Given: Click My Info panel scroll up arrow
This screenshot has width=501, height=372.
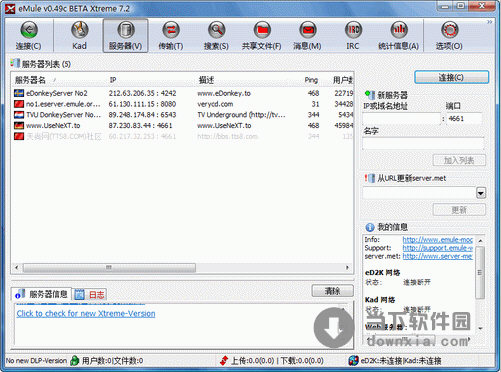Looking at the screenshot, I should tap(480, 240).
